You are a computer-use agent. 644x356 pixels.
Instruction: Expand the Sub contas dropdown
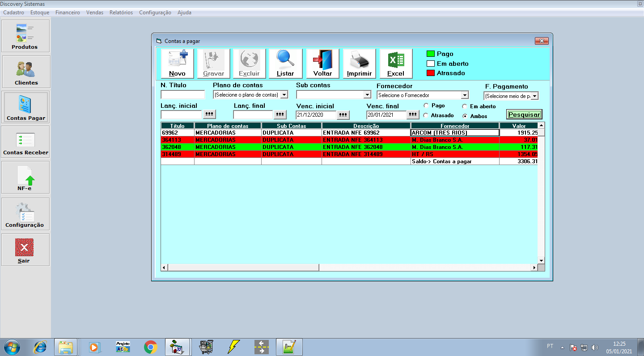click(367, 95)
